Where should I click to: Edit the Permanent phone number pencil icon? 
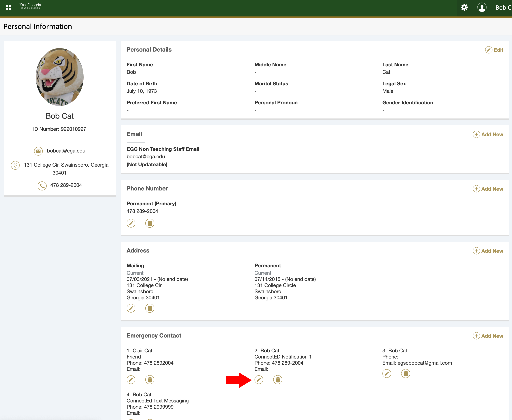click(x=131, y=223)
